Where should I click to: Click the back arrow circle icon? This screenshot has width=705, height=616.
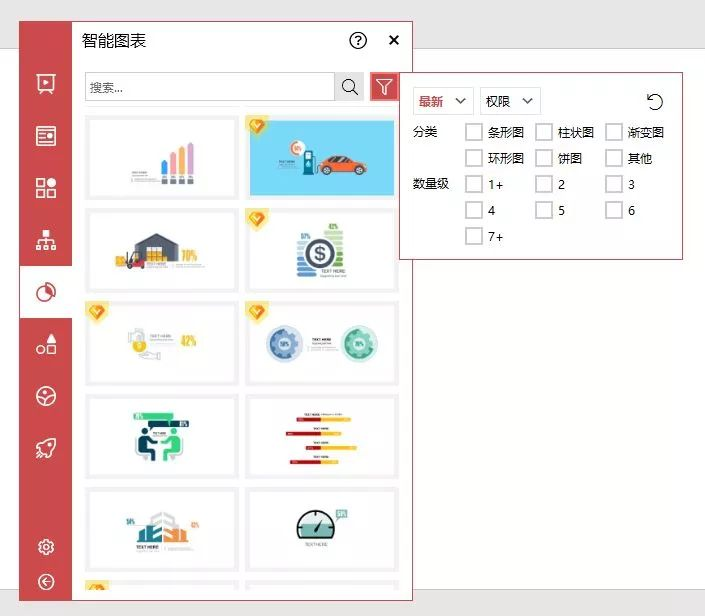click(x=46, y=582)
